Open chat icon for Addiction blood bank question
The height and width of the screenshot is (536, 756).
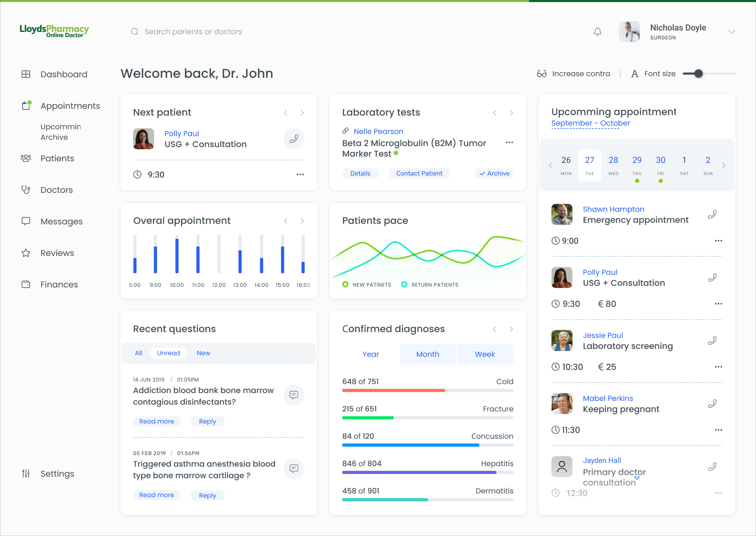(x=294, y=395)
